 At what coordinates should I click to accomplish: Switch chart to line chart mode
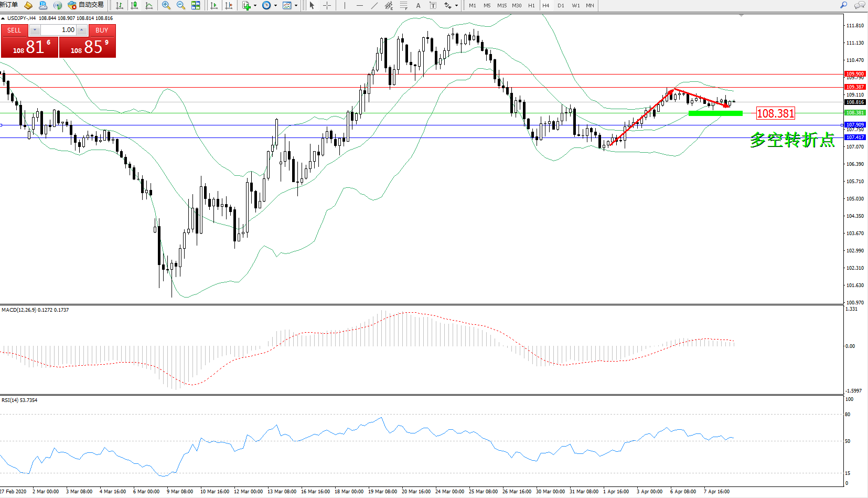[149, 5]
